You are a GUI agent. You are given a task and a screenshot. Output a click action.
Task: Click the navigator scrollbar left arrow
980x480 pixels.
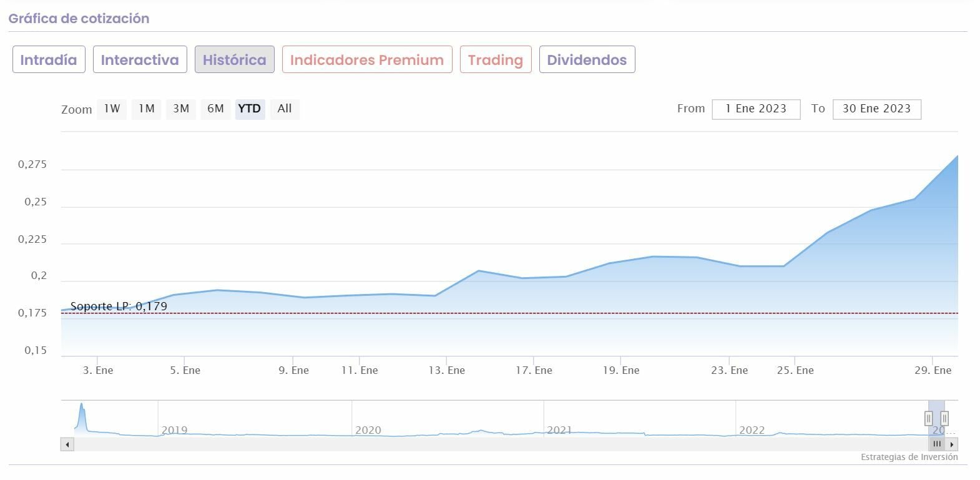click(x=67, y=444)
